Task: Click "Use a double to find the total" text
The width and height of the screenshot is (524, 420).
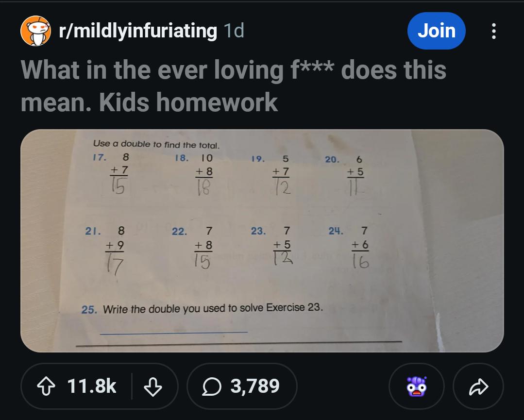Action: tap(156, 144)
